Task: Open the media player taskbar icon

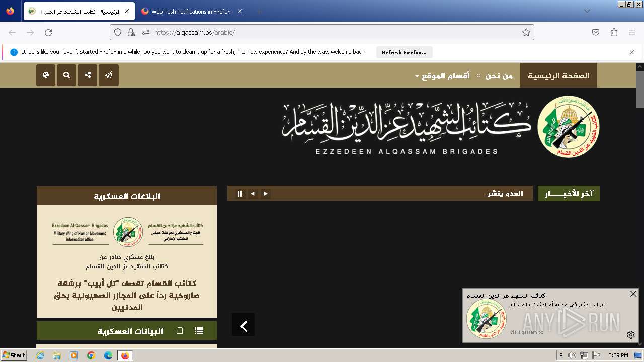Action: (x=74, y=355)
